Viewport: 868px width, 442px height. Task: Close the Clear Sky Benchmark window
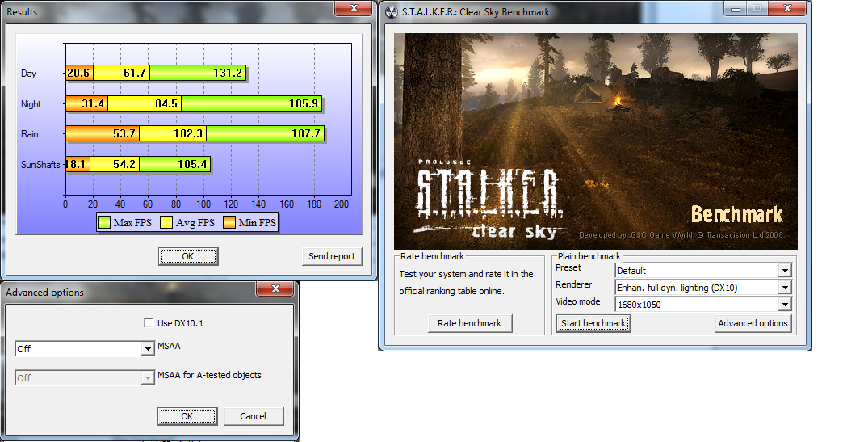click(x=788, y=8)
